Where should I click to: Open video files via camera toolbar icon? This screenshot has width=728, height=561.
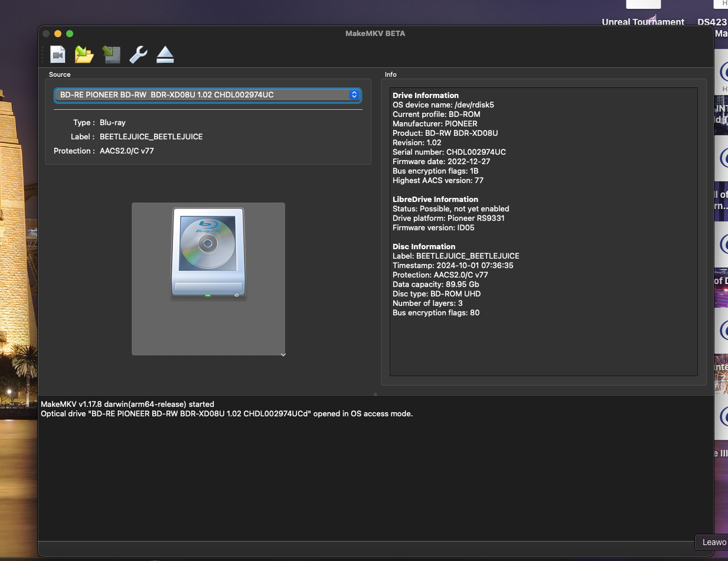(x=57, y=55)
